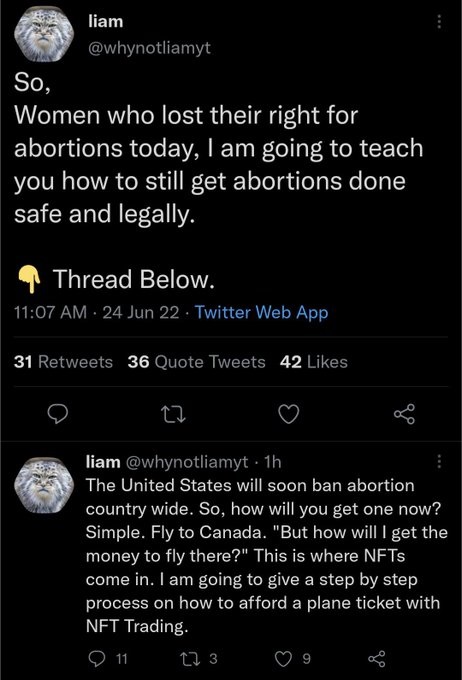This screenshot has height=680, width=462.
Task: Open more options menu on main tweet
Action: tap(439, 21)
